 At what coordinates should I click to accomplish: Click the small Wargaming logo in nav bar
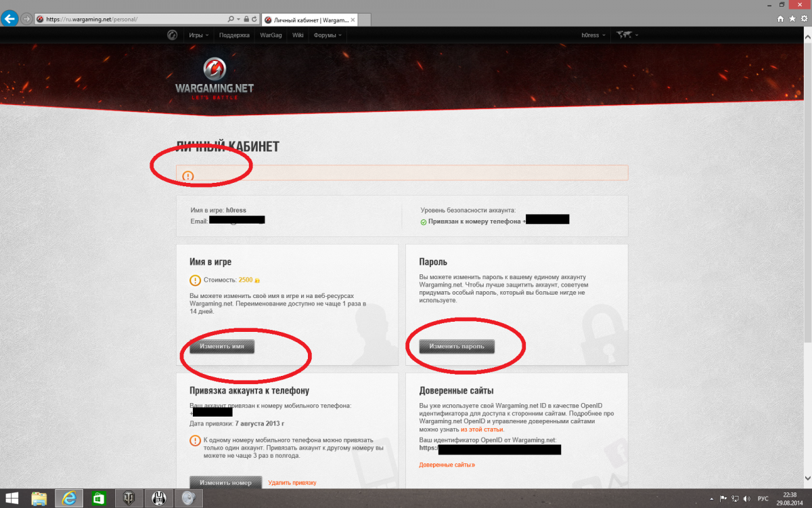tap(172, 35)
